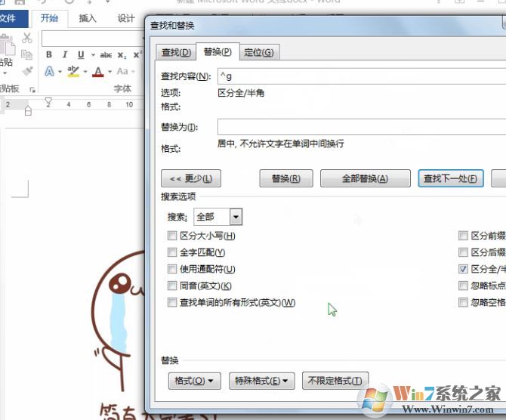The height and width of the screenshot is (420, 506).
Task: Uncheck 区分全/半角 checkbox
Action: point(463,269)
